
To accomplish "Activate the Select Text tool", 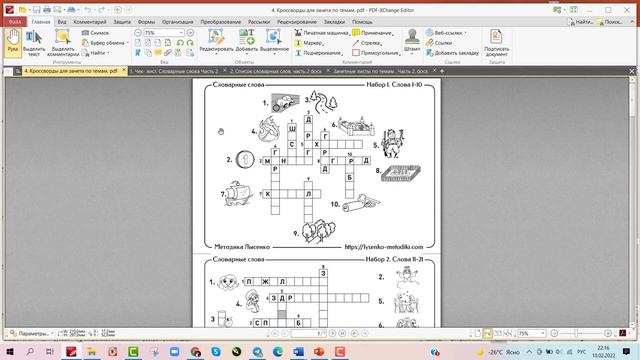I will click(34, 42).
